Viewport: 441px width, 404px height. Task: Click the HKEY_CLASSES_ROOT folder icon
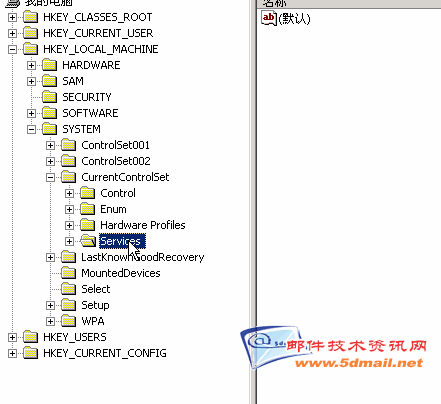tap(31, 17)
